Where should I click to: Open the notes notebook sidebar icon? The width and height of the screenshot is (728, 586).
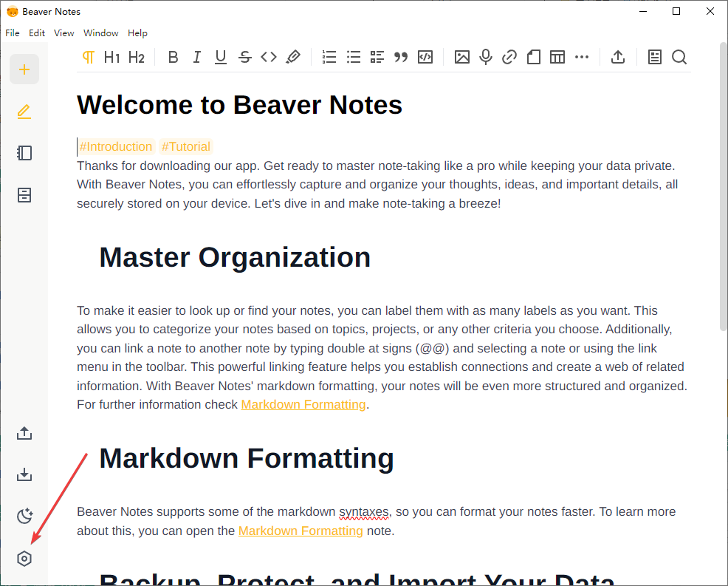(x=24, y=153)
